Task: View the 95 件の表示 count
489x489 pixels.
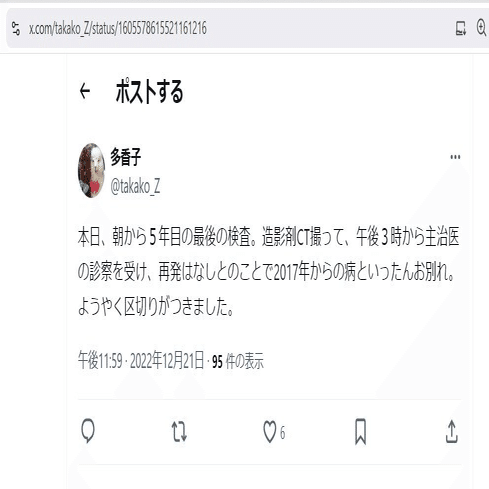Action: tap(238, 361)
